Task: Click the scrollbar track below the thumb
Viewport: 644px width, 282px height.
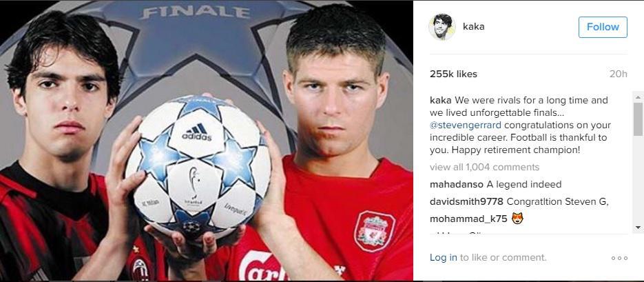Action: 638,179
